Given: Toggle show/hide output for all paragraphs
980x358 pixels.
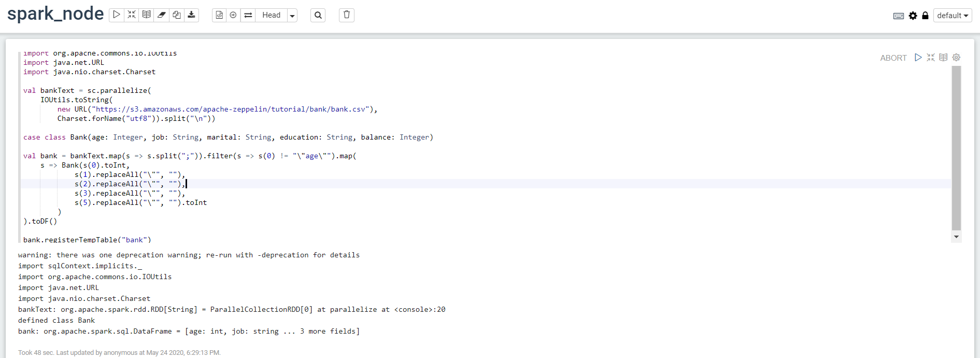Looking at the screenshot, I should 147,15.
